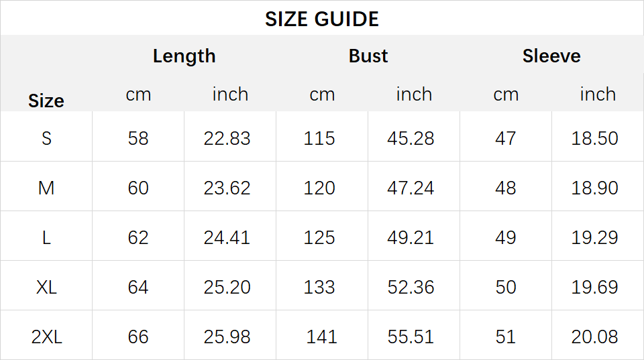Click the 45.28 inch bust cell
Viewport: 644px width, 360px height.
click(411, 138)
